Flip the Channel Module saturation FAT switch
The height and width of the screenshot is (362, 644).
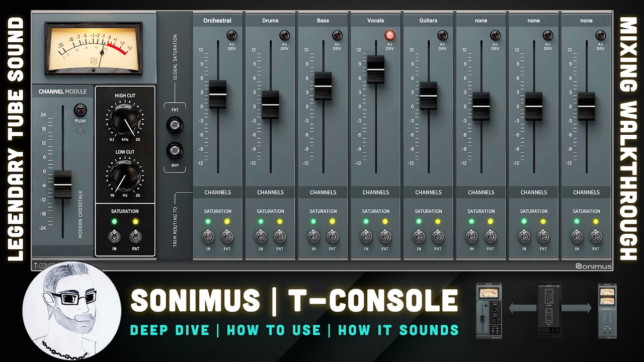[135, 236]
